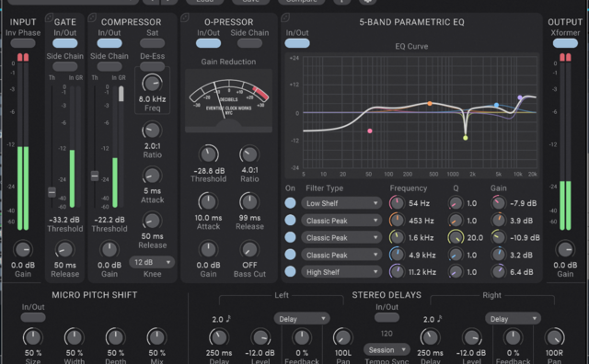Click the O-Pressor 4.0:1 Ratio knob
The image size is (589, 364).
(249, 154)
